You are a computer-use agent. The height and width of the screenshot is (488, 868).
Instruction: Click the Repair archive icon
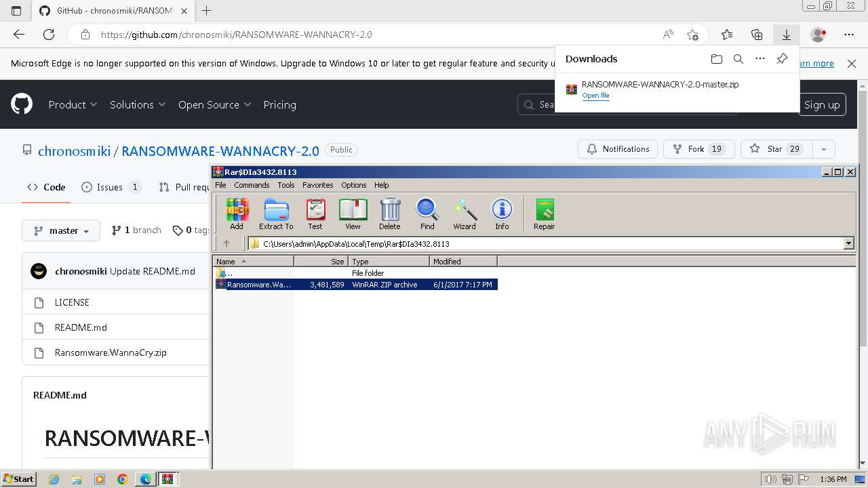coord(545,214)
